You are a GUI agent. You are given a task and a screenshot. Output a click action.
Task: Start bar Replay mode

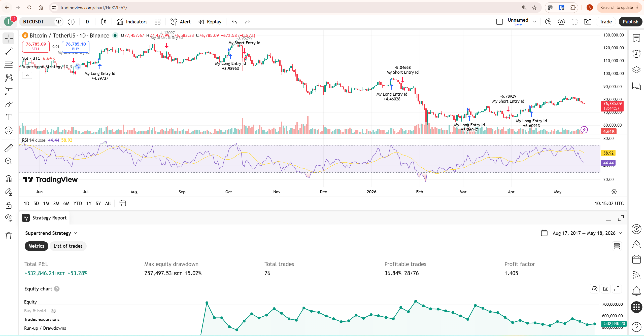pyautogui.click(x=210, y=22)
